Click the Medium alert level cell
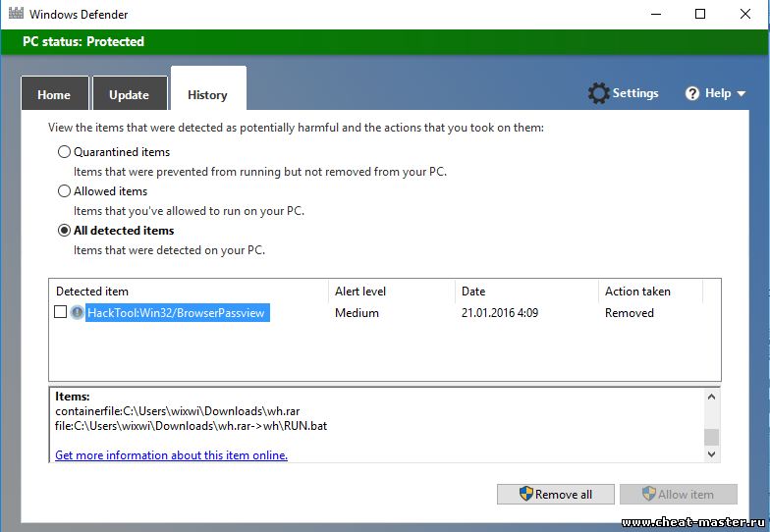Image resolution: width=770 pixels, height=532 pixels. point(357,312)
